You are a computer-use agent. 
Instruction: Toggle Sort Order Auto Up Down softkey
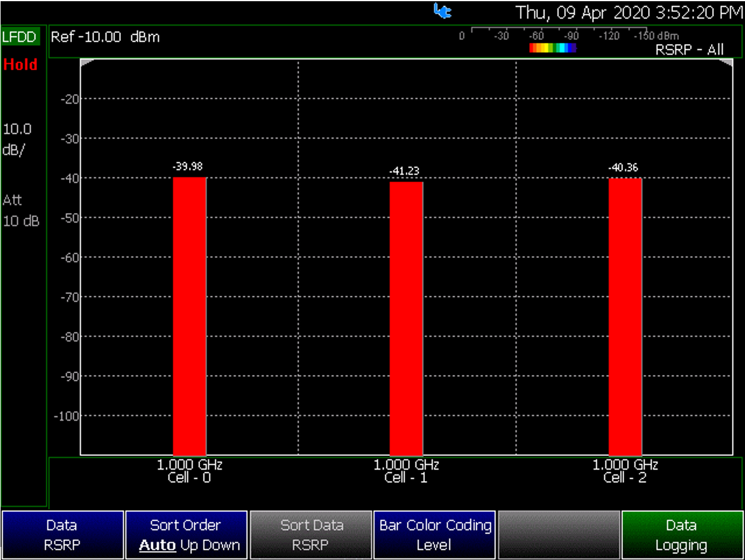[x=186, y=535]
